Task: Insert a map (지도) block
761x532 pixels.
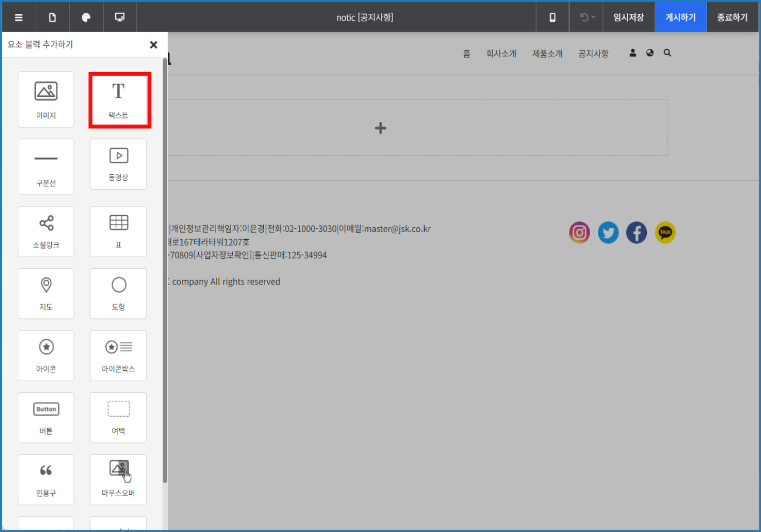Action: point(46,293)
